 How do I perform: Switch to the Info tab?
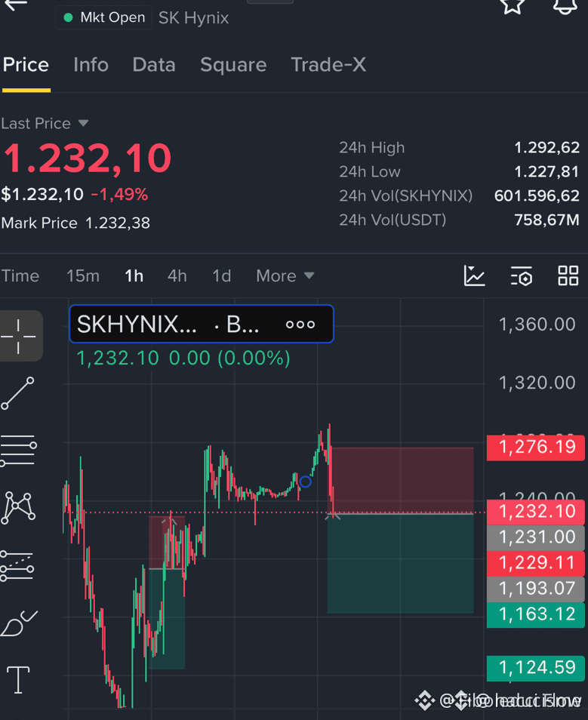coord(91,65)
